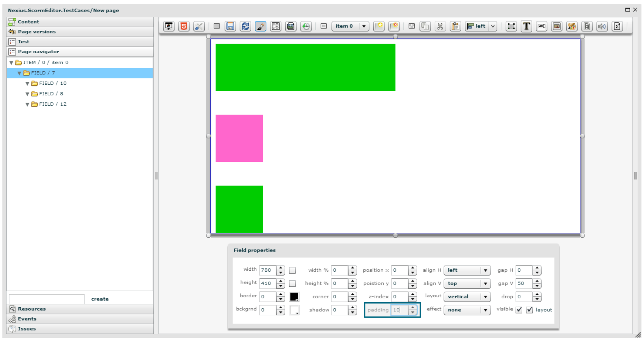Click the black border color swatch
Viewport: 644px width, 342px height.
tap(294, 297)
